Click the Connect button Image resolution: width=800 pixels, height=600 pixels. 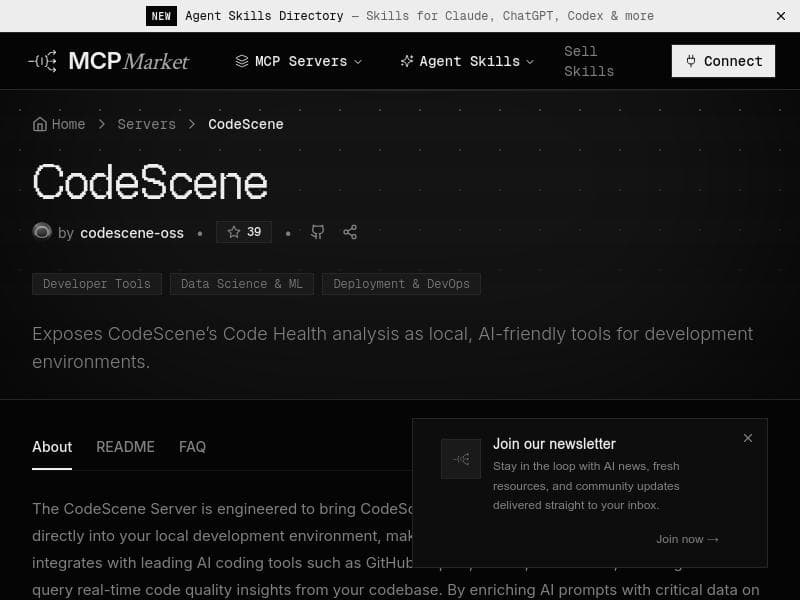pos(723,61)
